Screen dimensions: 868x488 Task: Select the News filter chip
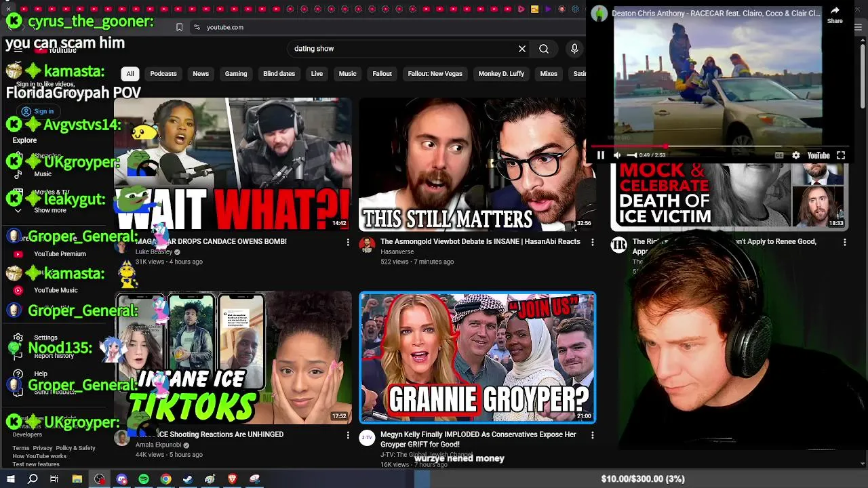(x=201, y=74)
